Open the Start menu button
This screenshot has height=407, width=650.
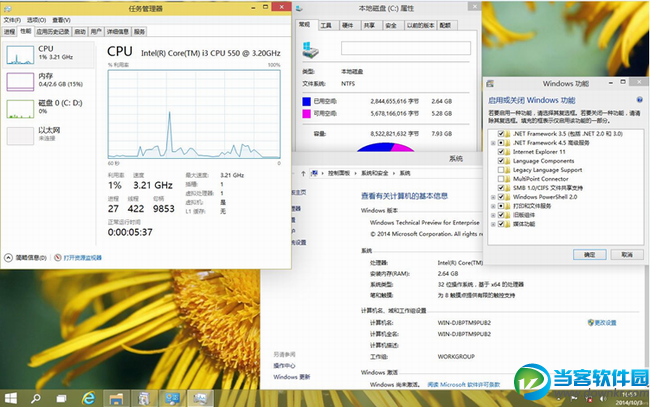click(10, 398)
